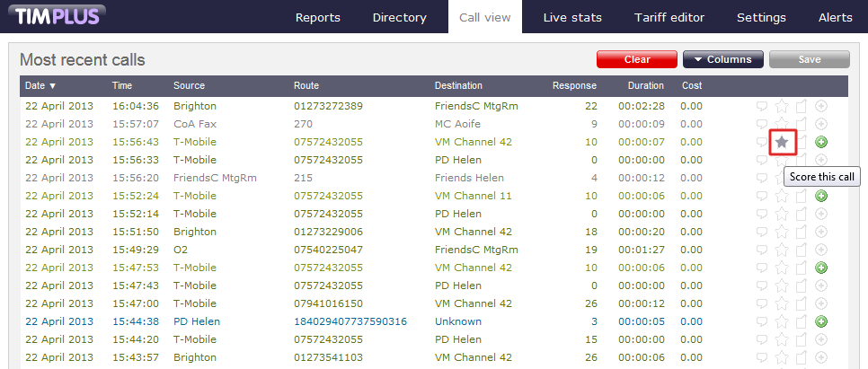Screen dimensions: 868x369
Task: Click green plus icon on the 15:44:38 call
Action: tap(821, 321)
